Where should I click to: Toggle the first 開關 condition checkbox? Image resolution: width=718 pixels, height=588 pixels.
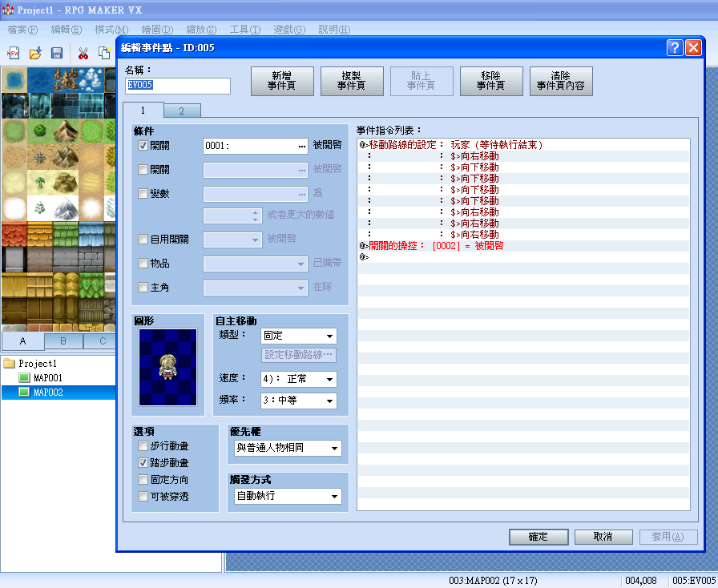(x=143, y=146)
